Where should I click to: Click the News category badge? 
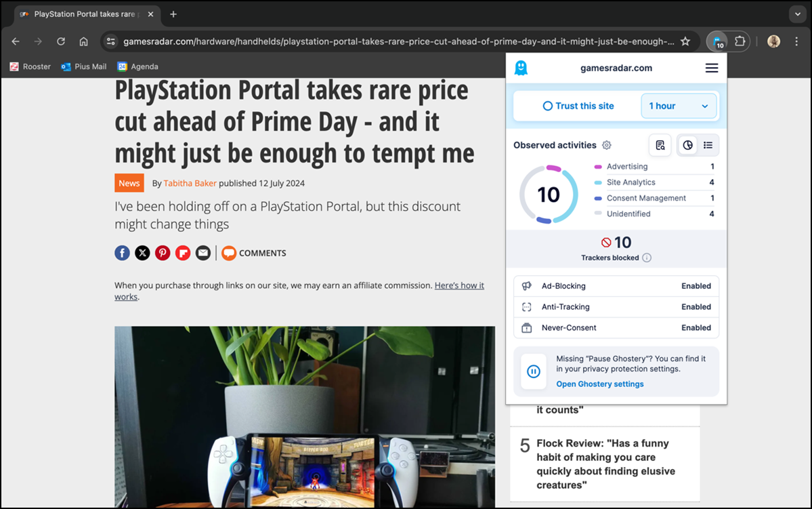tap(129, 183)
